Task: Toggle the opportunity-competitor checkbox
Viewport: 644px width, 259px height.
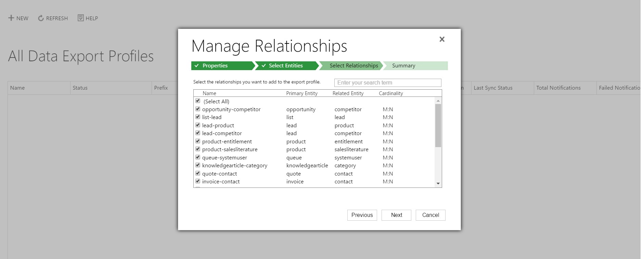Action: [198, 109]
